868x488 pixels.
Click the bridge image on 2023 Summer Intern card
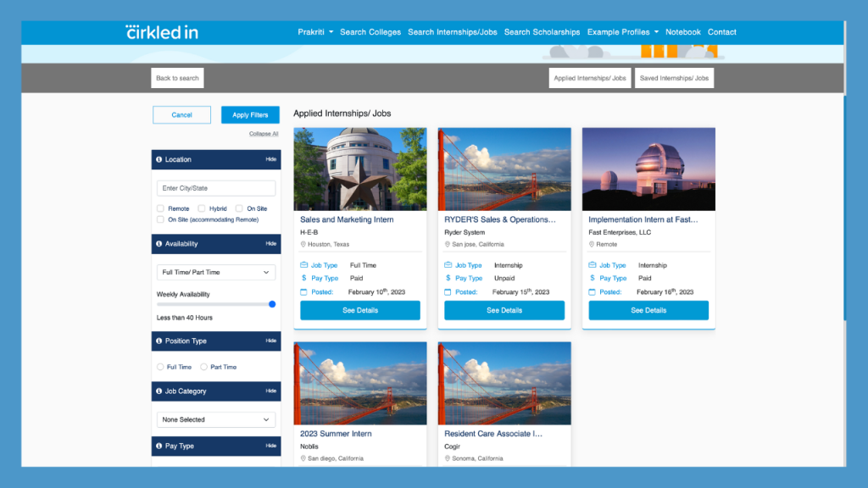360,384
